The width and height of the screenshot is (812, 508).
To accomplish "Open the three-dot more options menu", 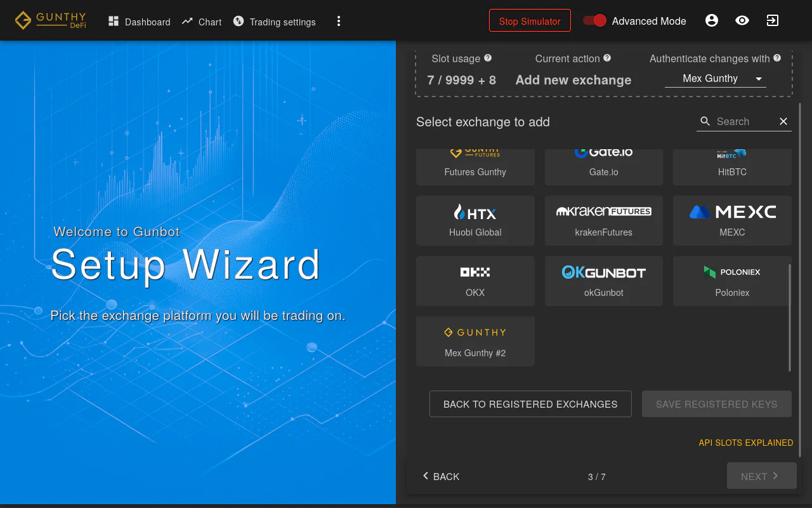I will 339,22.
